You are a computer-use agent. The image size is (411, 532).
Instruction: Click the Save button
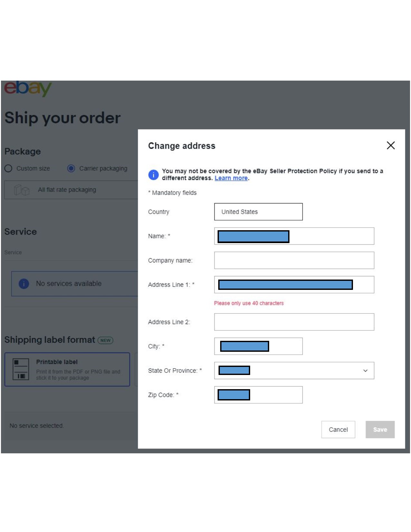coord(380,429)
